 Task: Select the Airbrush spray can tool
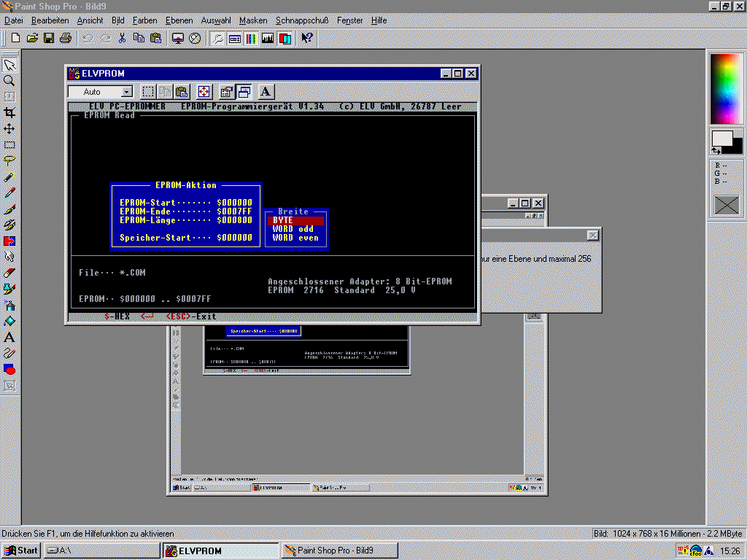pyautogui.click(x=9, y=305)
